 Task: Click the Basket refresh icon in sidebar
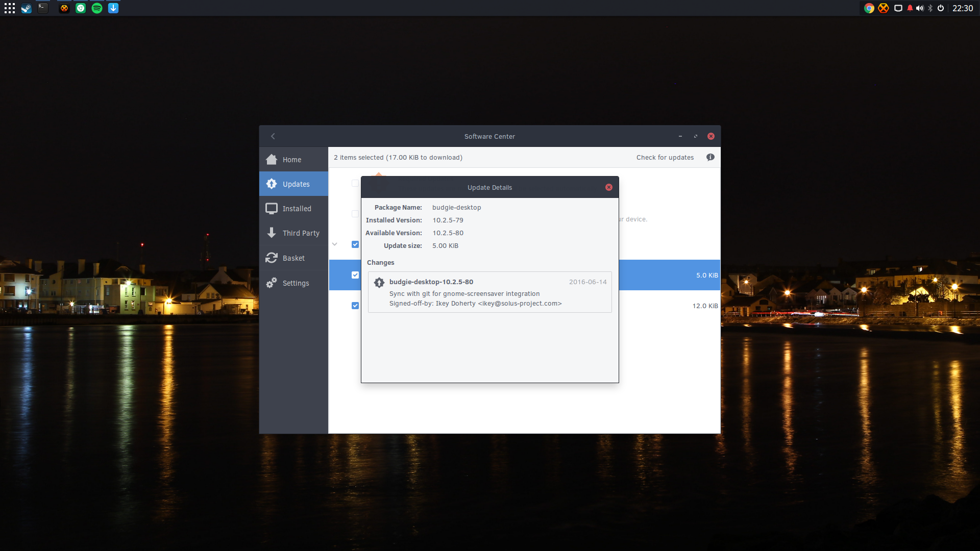coord(272,258)
